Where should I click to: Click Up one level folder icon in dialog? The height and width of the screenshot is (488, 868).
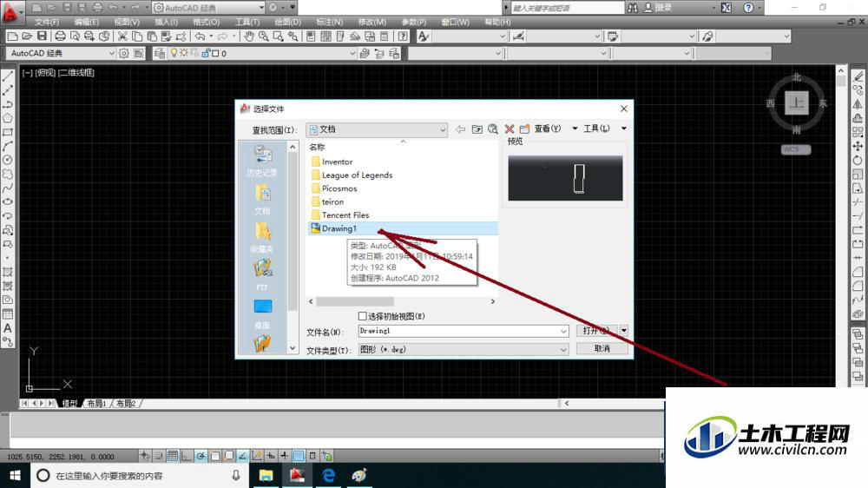[477, 129]
